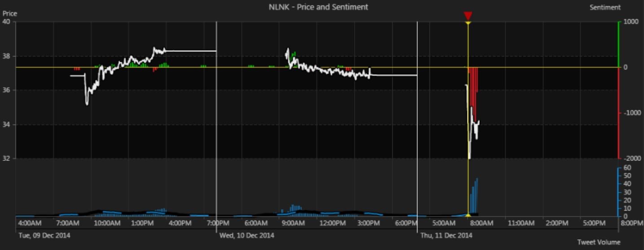Click the Sentiment axis label
The height and width of the screenshot is (250, 644).
click(605, 7)
